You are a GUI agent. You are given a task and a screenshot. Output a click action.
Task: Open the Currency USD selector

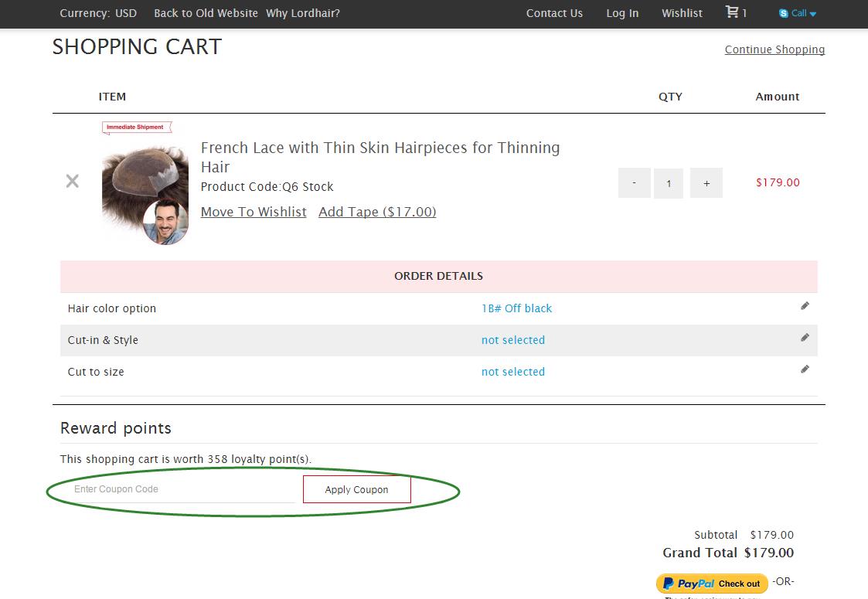pyautogui.click(x=98, y=13)
